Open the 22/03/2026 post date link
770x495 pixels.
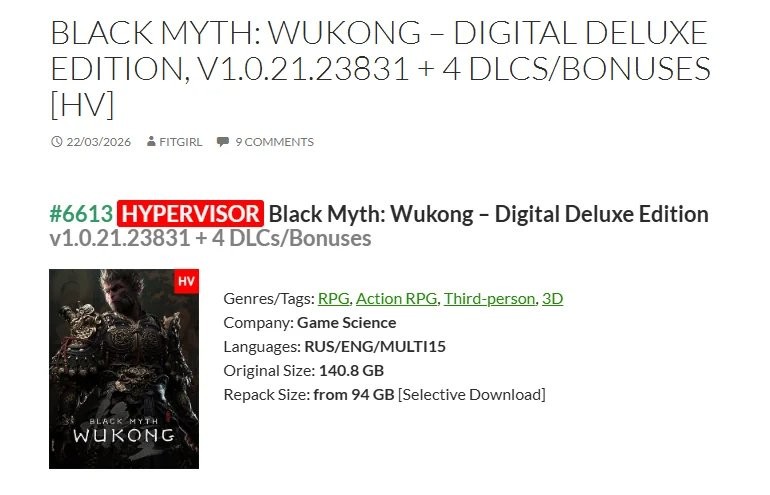click(99, 142)
